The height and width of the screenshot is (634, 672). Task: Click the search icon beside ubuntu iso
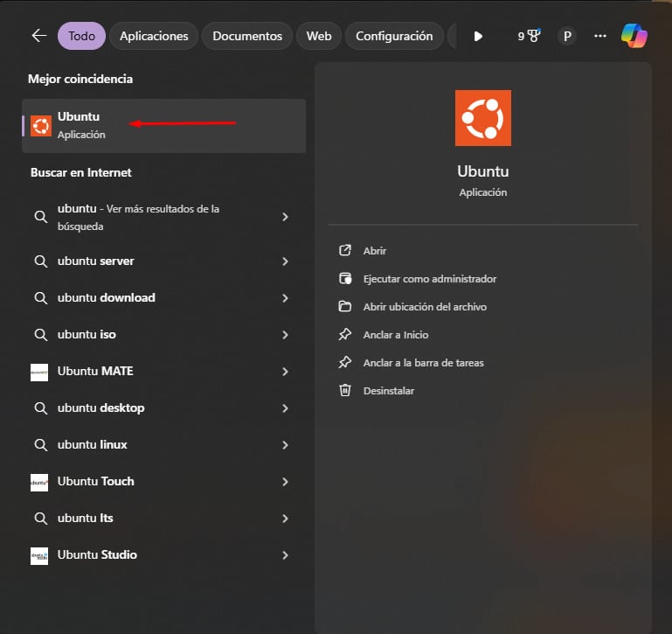click(41, 335)
